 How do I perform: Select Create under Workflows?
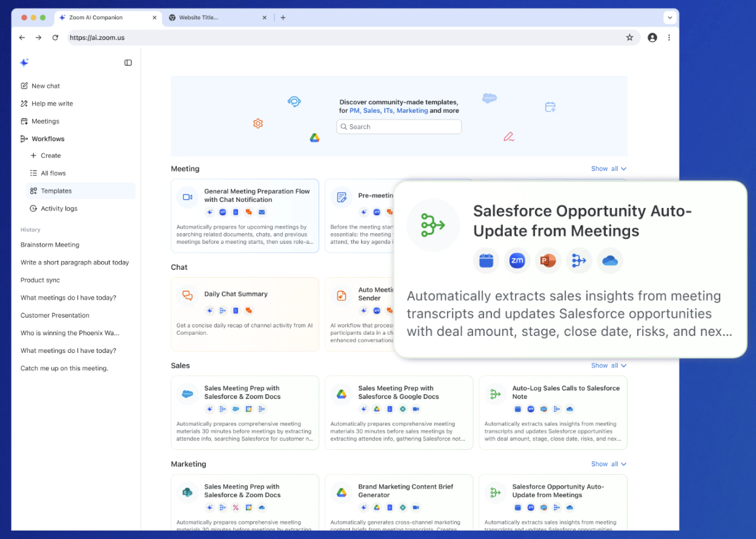click(46, 155)
